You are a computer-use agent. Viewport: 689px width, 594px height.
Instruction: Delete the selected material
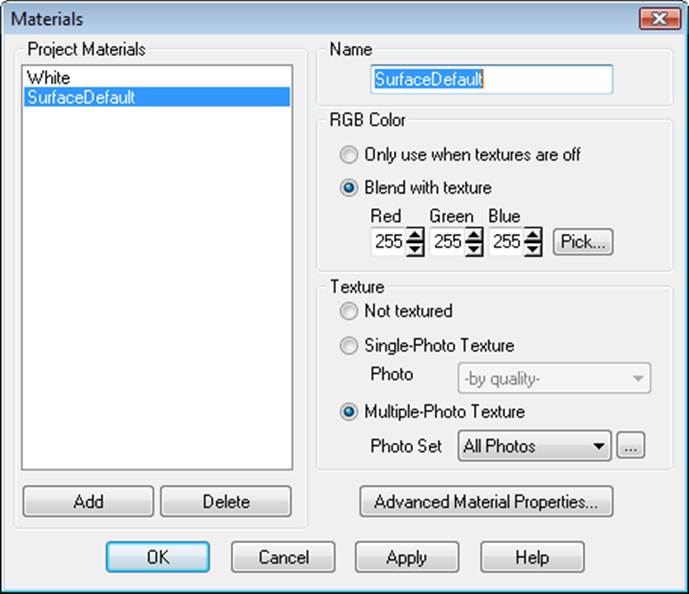[x=225, y=501]
